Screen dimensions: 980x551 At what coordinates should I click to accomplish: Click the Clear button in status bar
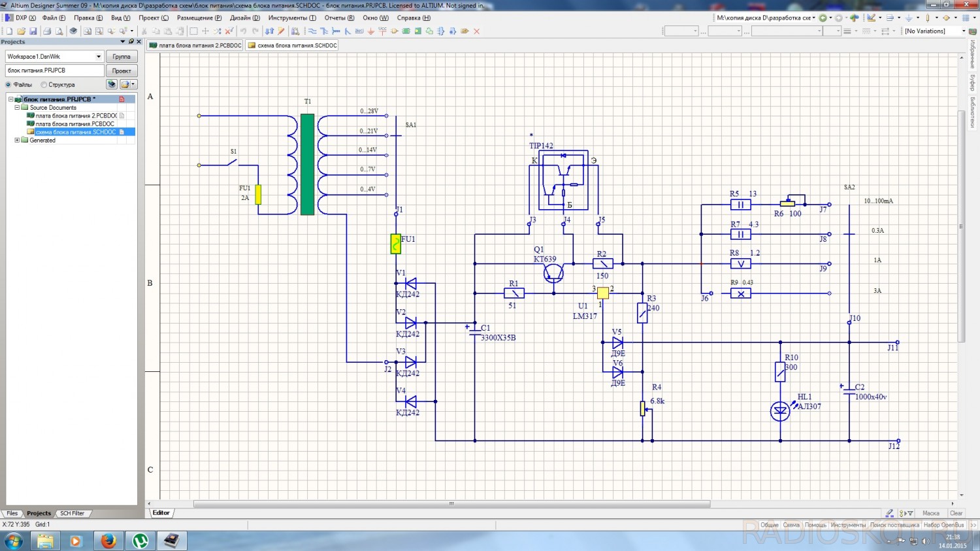coord(956,513)
